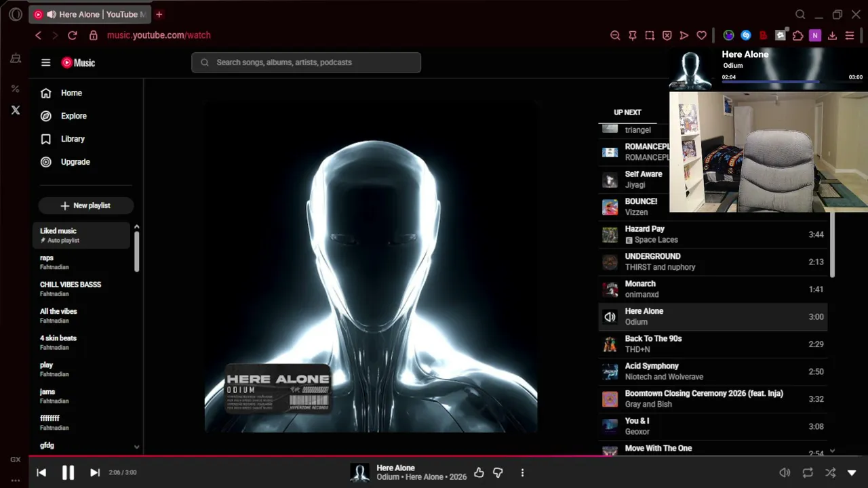Viewport: 868px width, 488px height.
Task: Open the Liked music playlist
Action: pos(81,235)
